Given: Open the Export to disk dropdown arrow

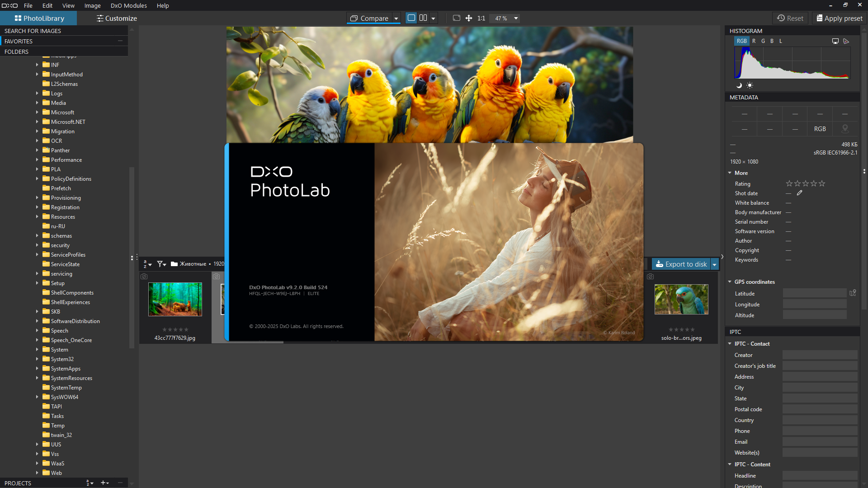Looking at the screenshot, I should pos(714,264).
